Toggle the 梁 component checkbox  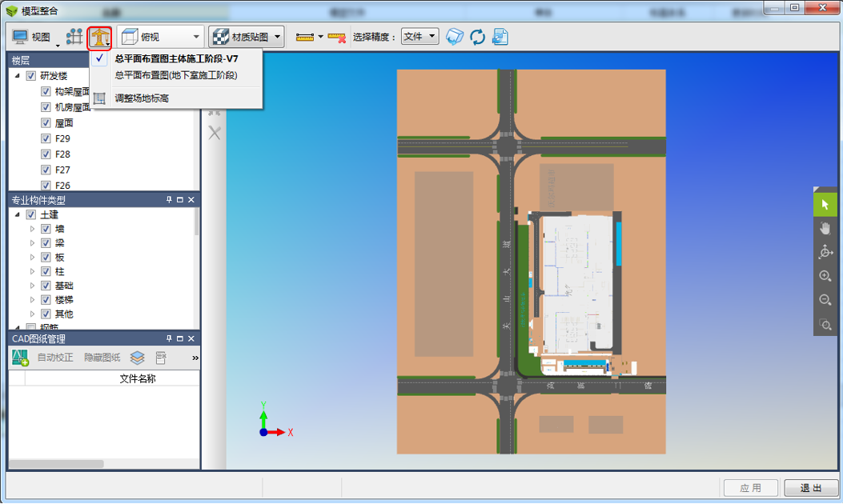46,243
